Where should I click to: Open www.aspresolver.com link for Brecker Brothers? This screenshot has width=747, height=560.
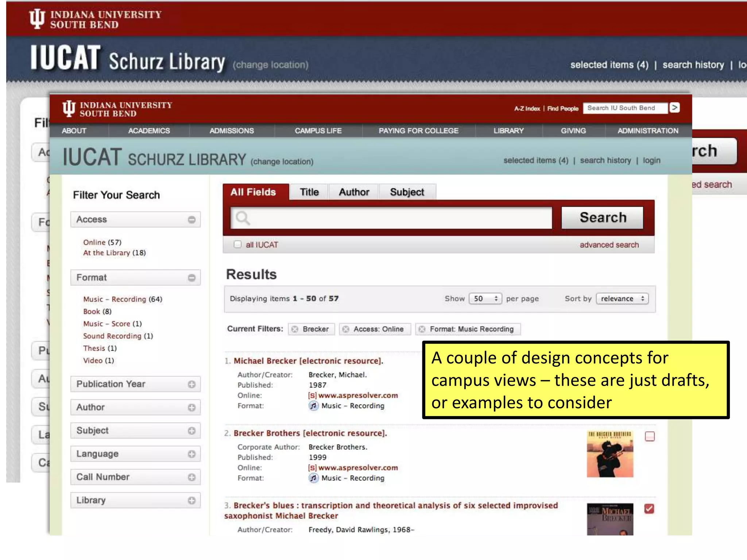[x=358, y=467]
